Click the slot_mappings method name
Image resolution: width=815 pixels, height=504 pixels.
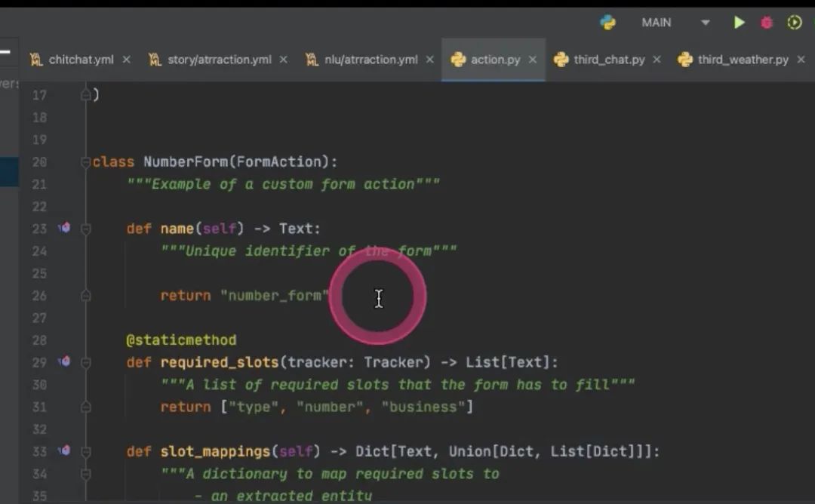215,451
